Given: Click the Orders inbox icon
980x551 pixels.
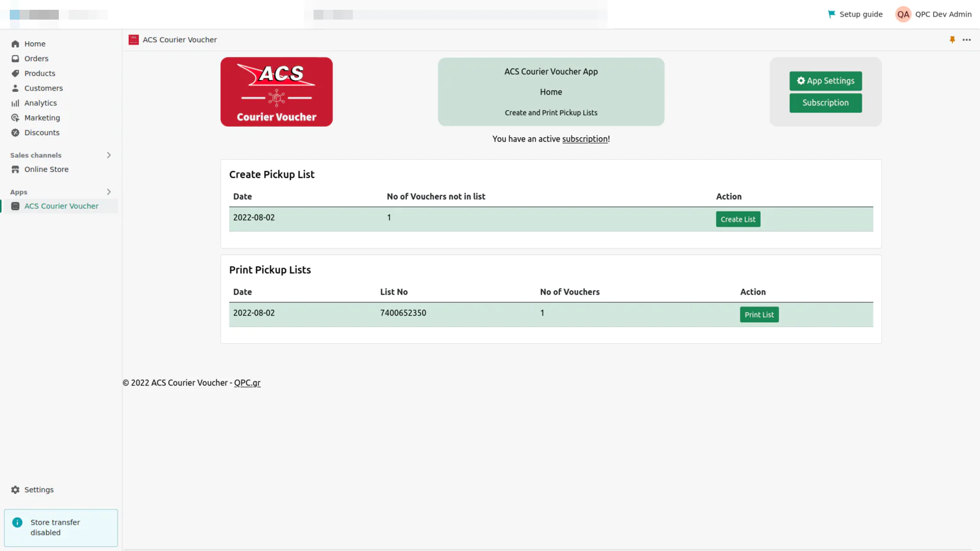Looking at the screenshot, I should coord(15,59).
